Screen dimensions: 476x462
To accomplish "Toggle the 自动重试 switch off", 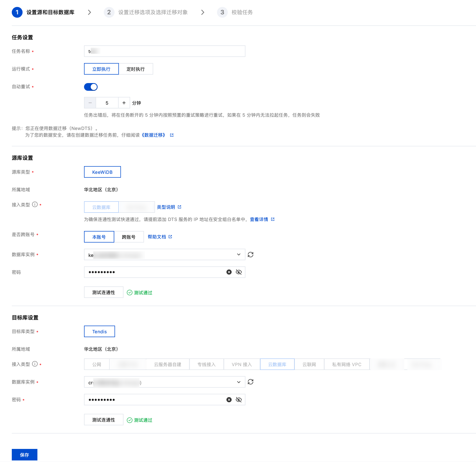I will point(91,87).
